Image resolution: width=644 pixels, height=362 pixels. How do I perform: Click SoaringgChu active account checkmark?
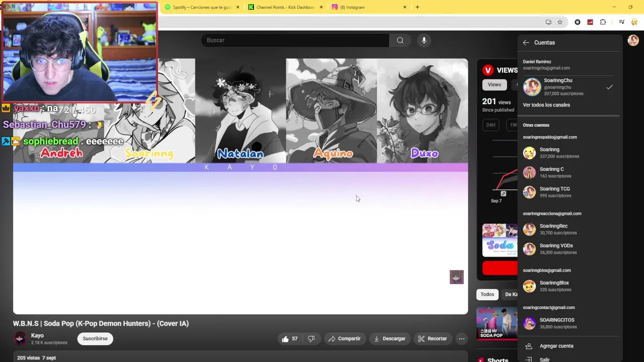[x=609, y=87]
